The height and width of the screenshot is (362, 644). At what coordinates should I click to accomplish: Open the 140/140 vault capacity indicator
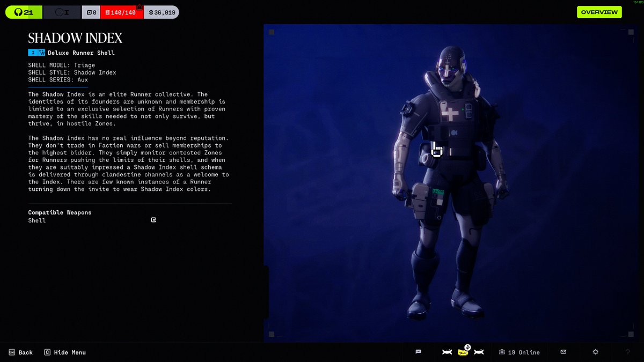[122, 12]
